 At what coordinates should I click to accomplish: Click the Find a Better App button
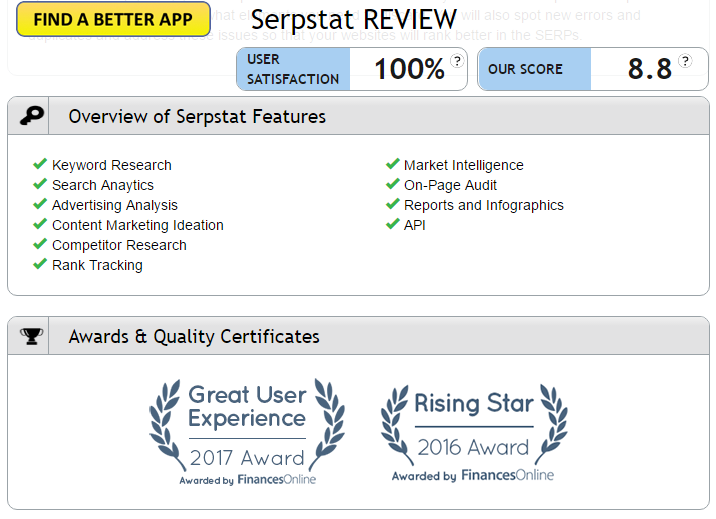click(x=113, y=19)
